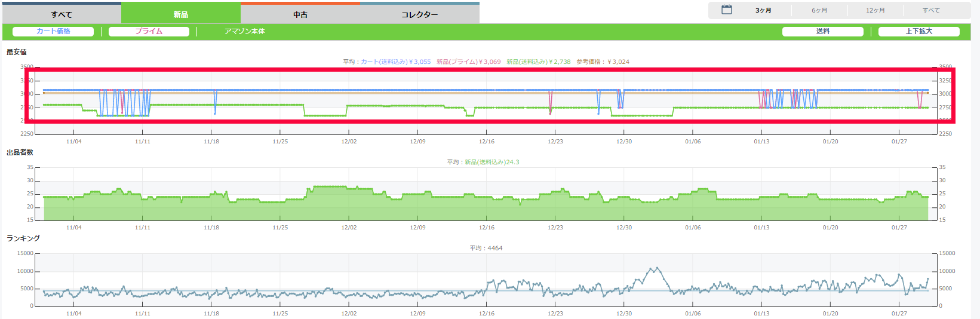Screen dimensions: 980x319
Task: Enable the アマゾン本体 filter
Action: click(244, 32)
